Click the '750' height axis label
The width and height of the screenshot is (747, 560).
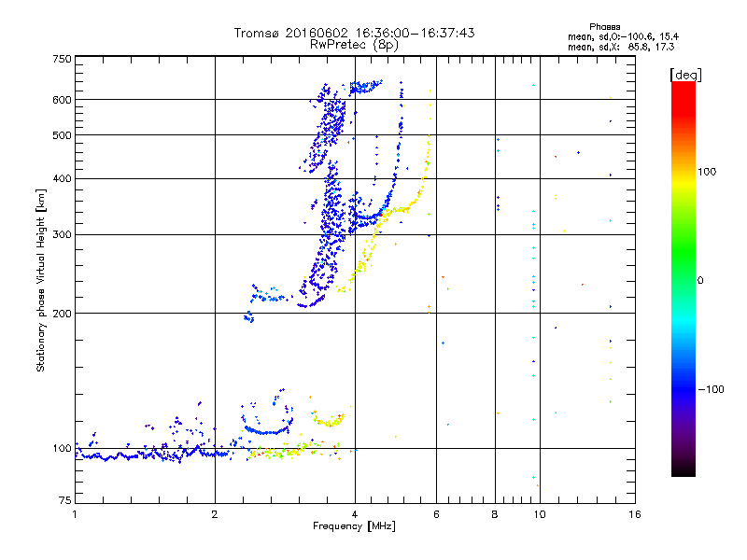coord(62,59)
